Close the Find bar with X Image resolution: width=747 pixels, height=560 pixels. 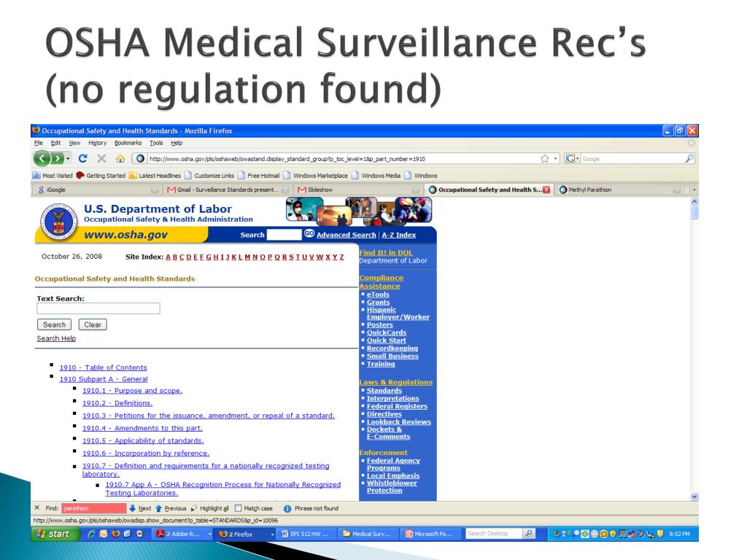(37, 508)
